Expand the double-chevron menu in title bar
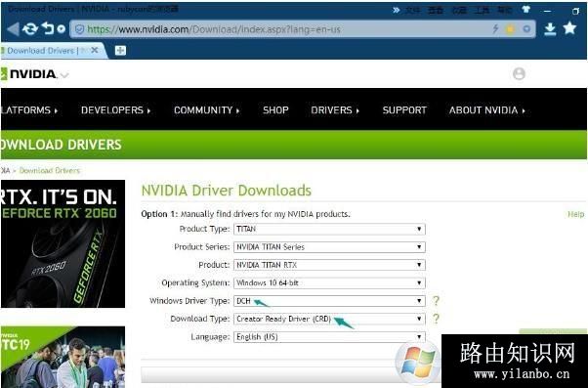The image size is (588, 388). click(x=396, y=10)
